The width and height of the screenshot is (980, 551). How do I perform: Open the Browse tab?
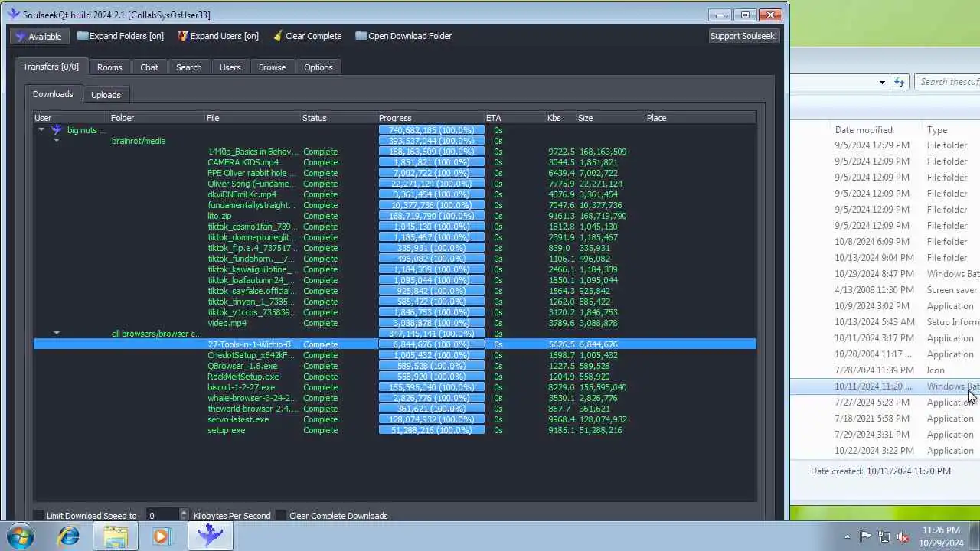tap(272, 67)
